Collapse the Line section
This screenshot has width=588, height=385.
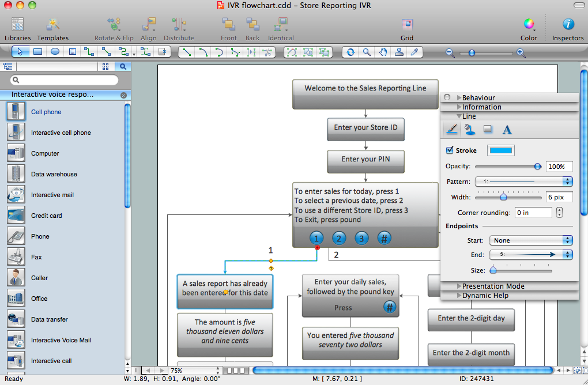pyautogui.click(x=459, y=116)
